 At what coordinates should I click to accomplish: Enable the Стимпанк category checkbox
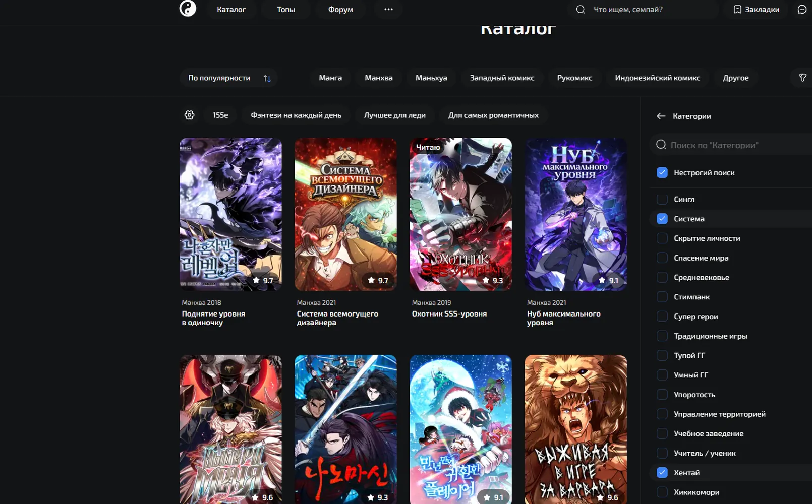point(662,297)
